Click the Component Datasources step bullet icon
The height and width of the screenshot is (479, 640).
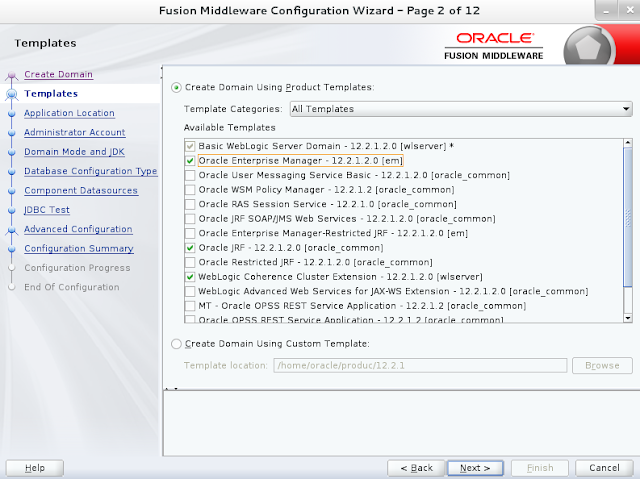(11, 191)
